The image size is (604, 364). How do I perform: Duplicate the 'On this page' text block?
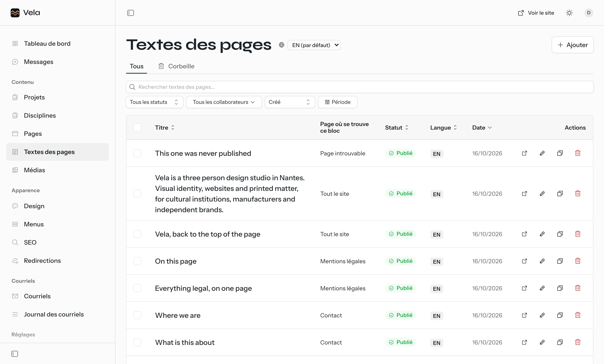(560, 261)
